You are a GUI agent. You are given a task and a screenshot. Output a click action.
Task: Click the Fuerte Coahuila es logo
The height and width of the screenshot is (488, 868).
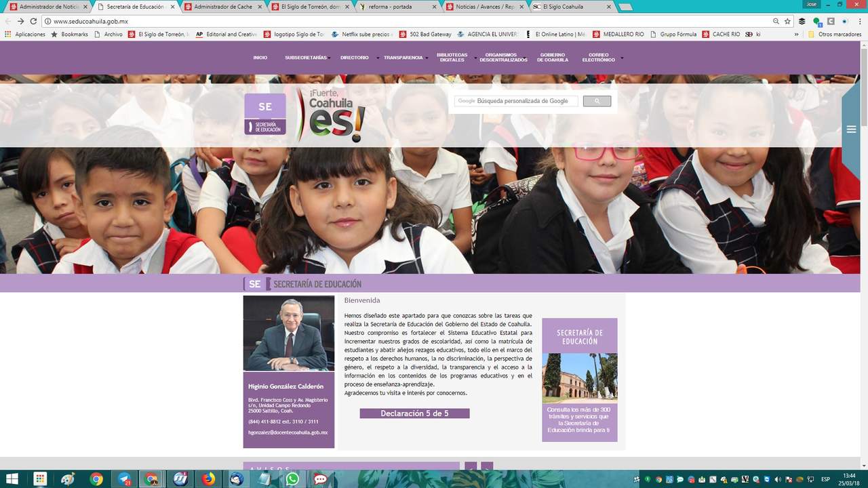coord(332,115)
